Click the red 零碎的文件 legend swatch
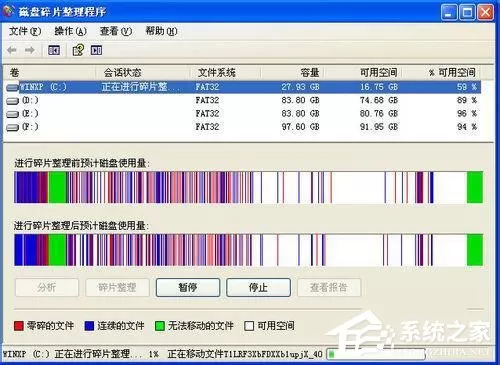The image size is (500, 365). pyautogui.click(x=19, y=326)
